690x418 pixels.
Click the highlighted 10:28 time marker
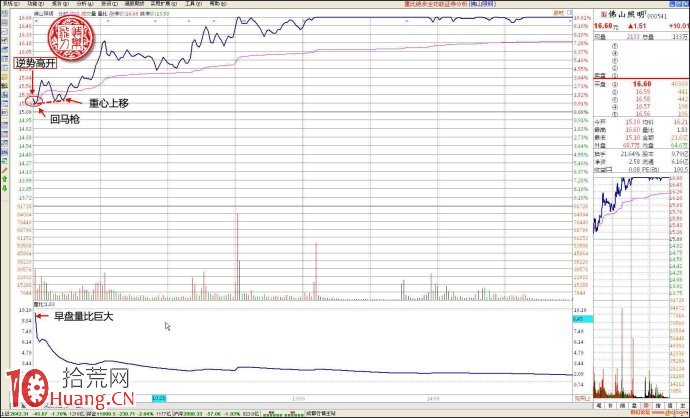point(159,398)
